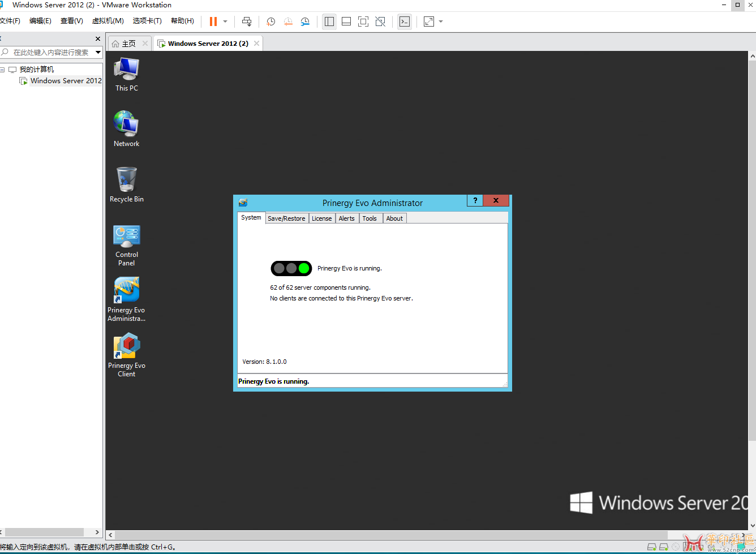The width and height of the screenshot is (756, 554).
Task: Click the sidebar horizontal scrollbar right arrow
Action: pos(97,532)
